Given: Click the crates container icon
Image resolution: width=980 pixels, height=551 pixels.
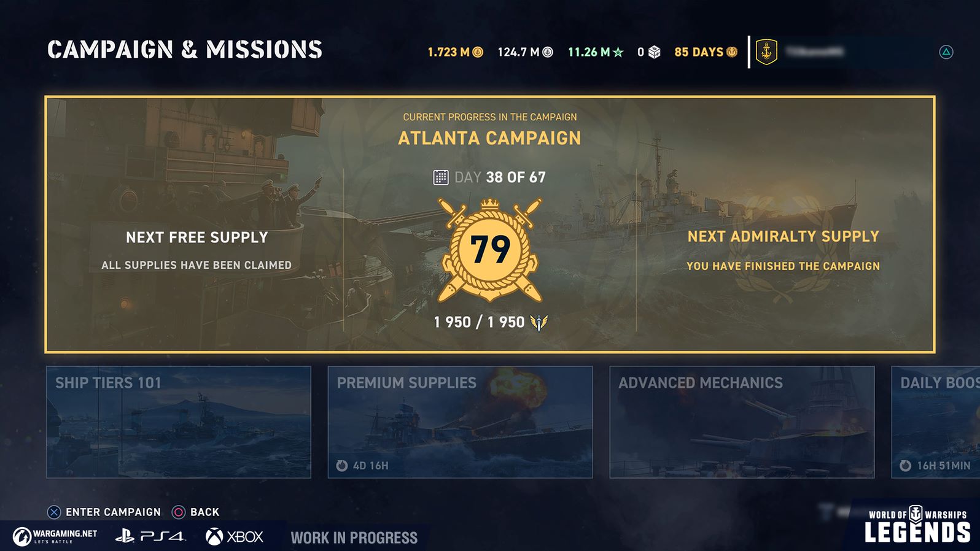Looking at the screenshot, I should (655, 52).
